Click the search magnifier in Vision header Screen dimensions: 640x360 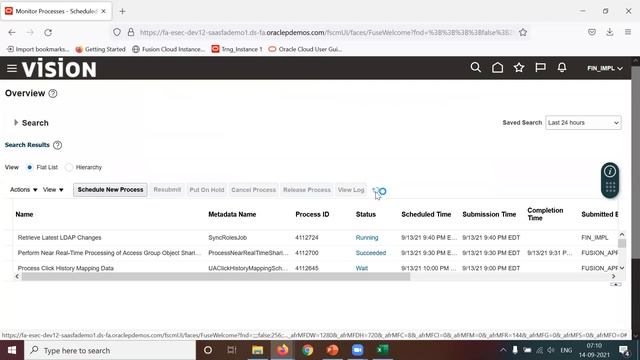pos(476,67)
